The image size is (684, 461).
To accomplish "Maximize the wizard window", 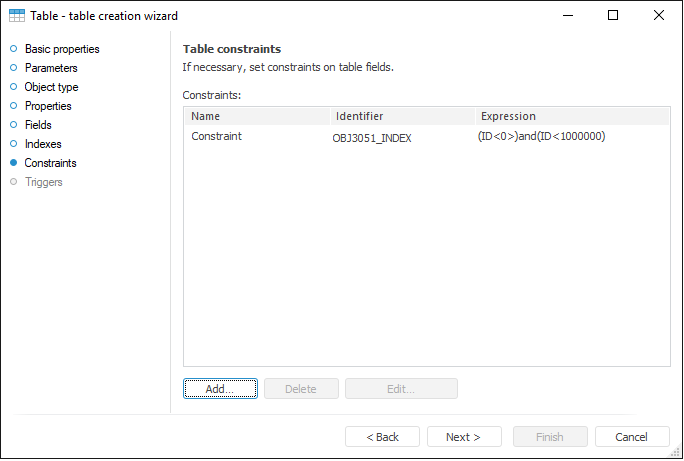I will click(613, 16).
